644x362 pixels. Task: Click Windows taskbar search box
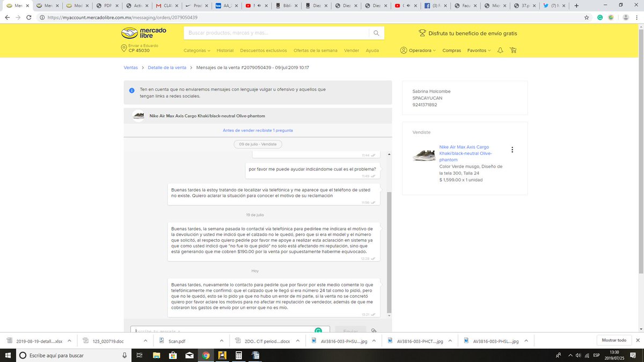(72, 355)
